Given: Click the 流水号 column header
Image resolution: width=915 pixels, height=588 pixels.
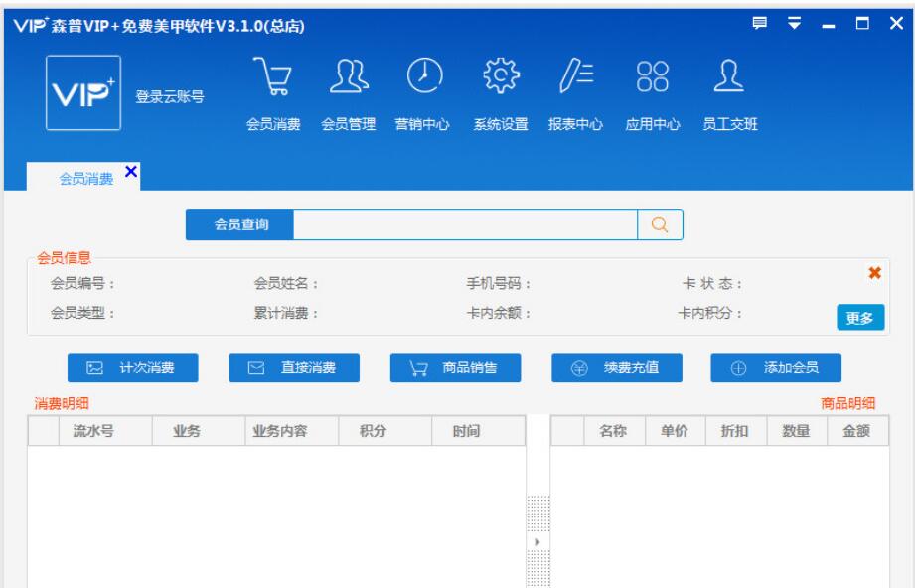Looking at the screenshot, I should click(105, 431).
